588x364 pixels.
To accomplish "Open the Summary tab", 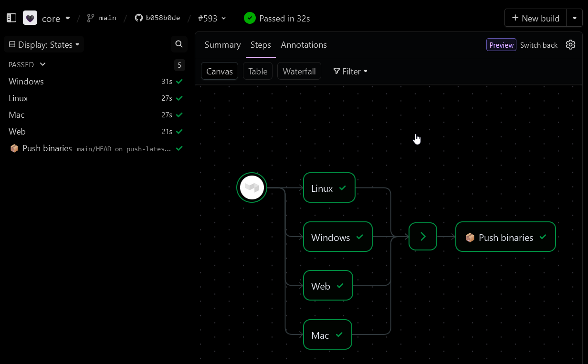I will point(222,45).
